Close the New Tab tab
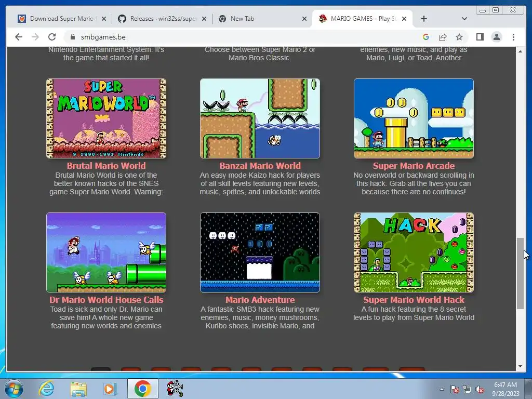Image resolution: width=532 pixels, height=399 pixels. point(304,19)
